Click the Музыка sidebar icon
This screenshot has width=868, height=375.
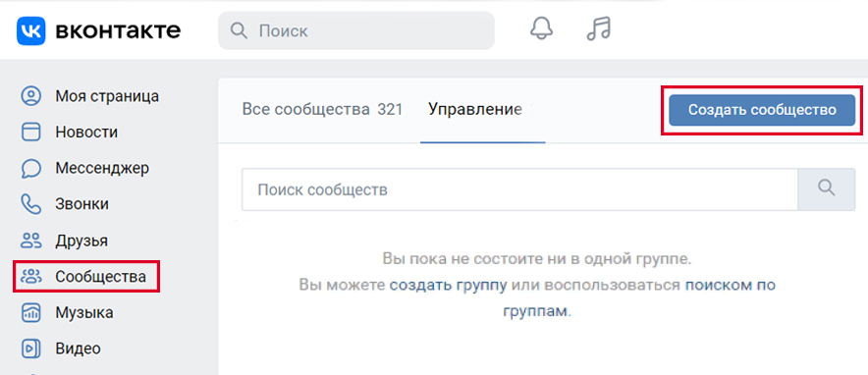pyautogui.click(x=31, y=312)
